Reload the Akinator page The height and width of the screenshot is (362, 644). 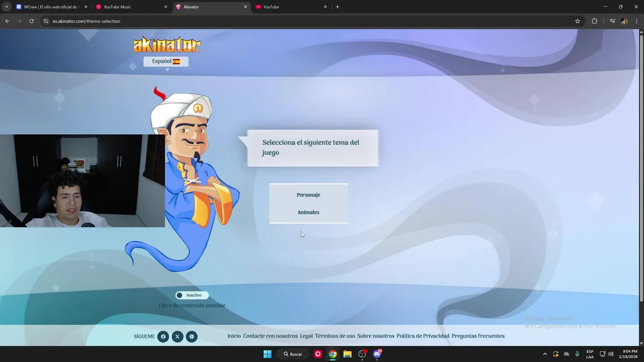31,21
